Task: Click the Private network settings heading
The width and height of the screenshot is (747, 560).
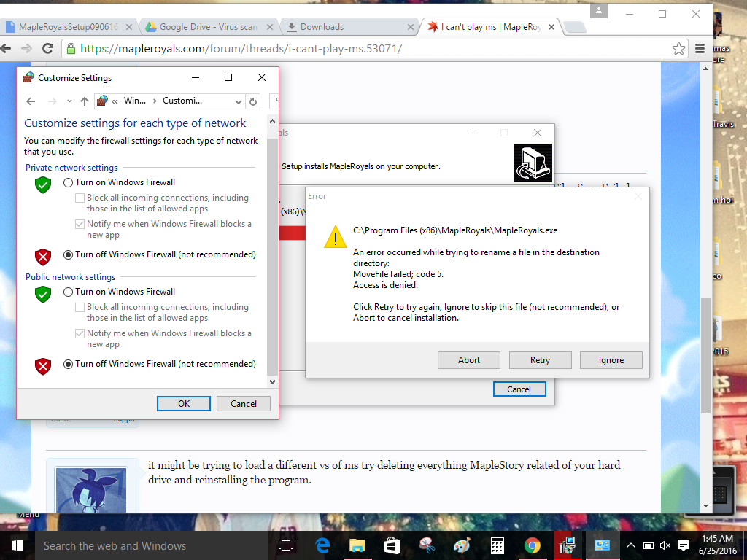Action: (71, 168)
